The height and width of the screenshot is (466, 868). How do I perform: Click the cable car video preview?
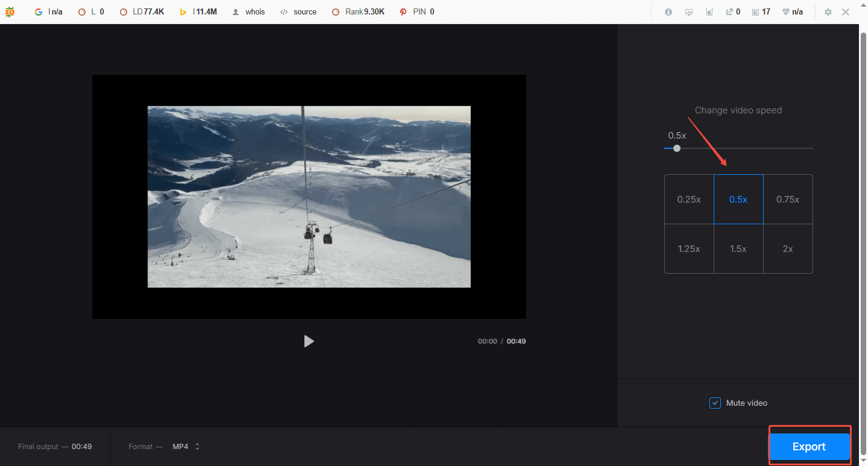click(309, 197)
